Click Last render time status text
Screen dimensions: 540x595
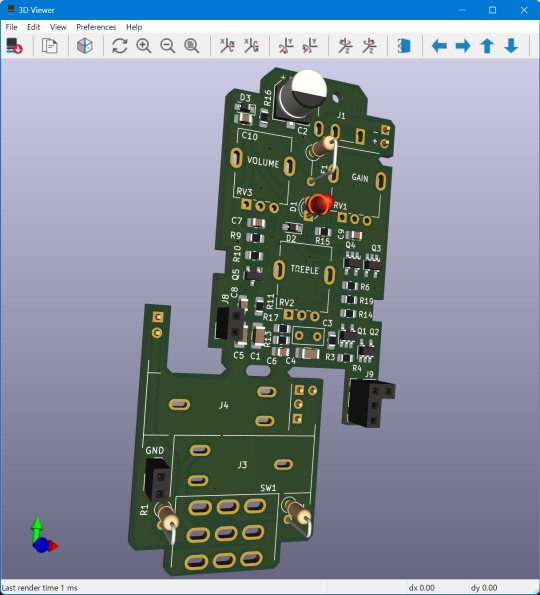pyautogui.click(x=39, y=588)
